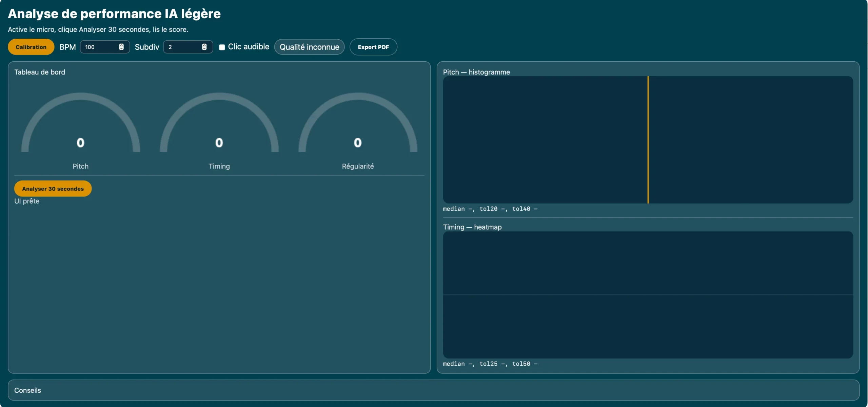Click the Pitch histogramme canvas left half
This screenshot has height=407, width=868.
pyautogui.click(x=545, y=140)
